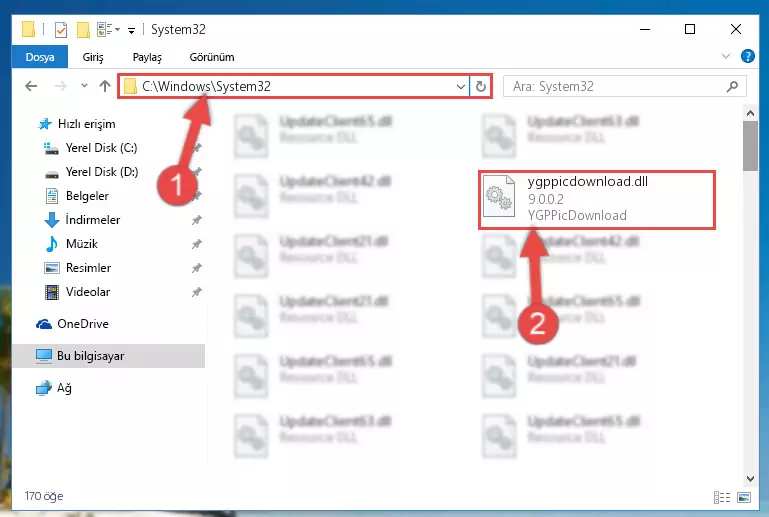Click the ygppicdownload.dll gear file icon
This screenshot has height=517, width=769.
click(499, 197)
